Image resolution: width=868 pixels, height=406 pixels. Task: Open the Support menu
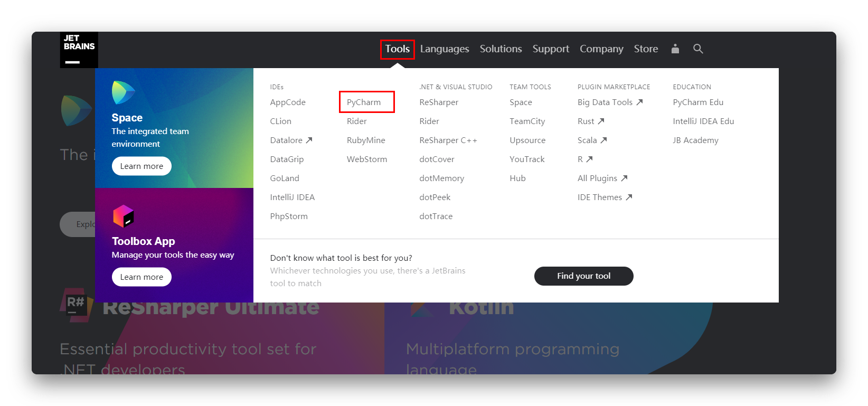click(x=551, y=49)
